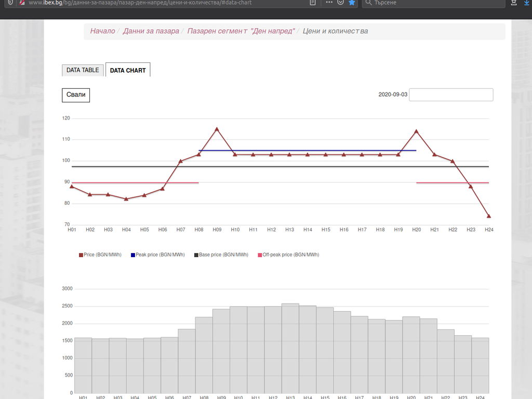Click the blue bookmark star icon
This screenshot has height=399, width=532.
[352, 3]
